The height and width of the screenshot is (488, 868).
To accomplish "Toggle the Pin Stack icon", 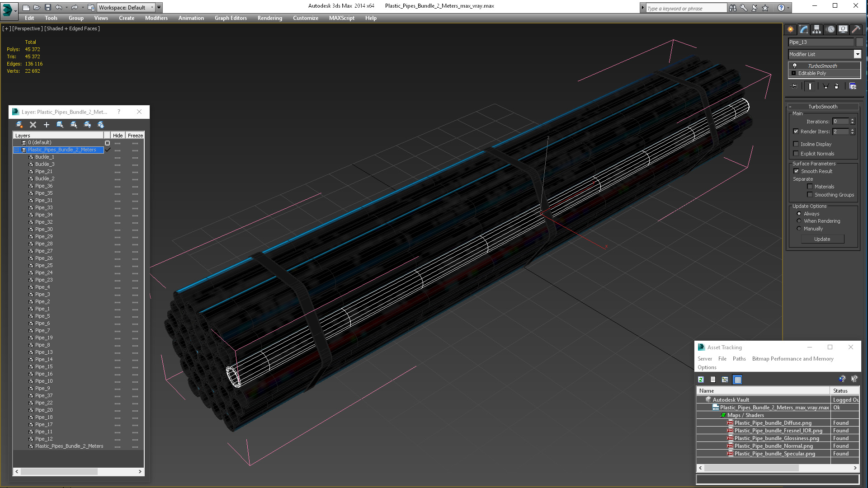I will click(x=794, y=86).
